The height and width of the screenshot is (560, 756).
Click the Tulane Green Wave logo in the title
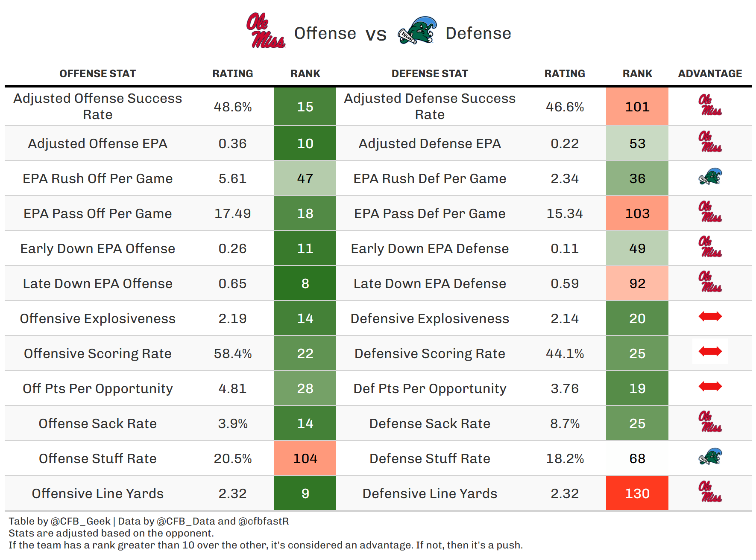coord(417,31)
